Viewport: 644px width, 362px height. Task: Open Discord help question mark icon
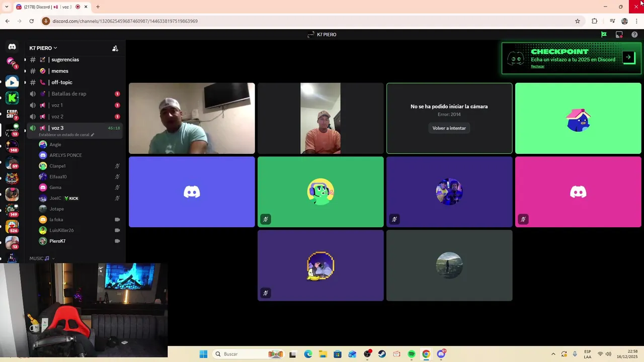[x=634, y=35]
